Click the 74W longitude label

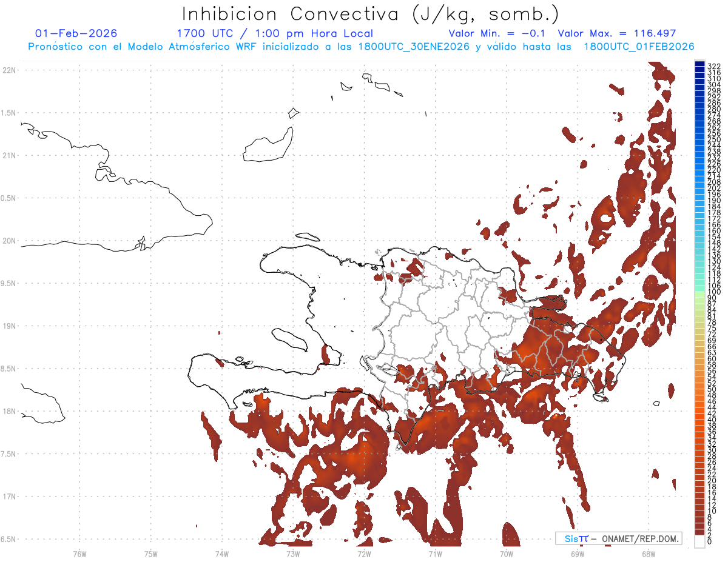222,553
